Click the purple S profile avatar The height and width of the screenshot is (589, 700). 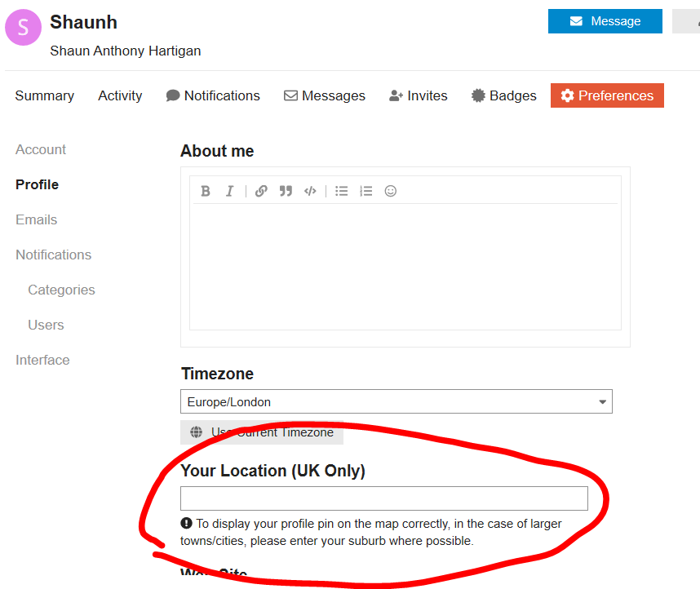[x=24, y=28]
